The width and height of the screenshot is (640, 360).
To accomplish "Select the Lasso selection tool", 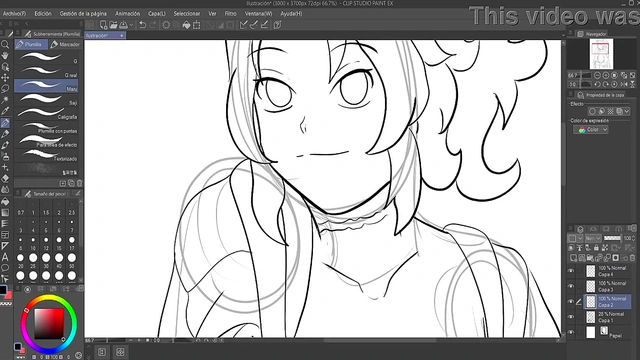I will (5, 89).
